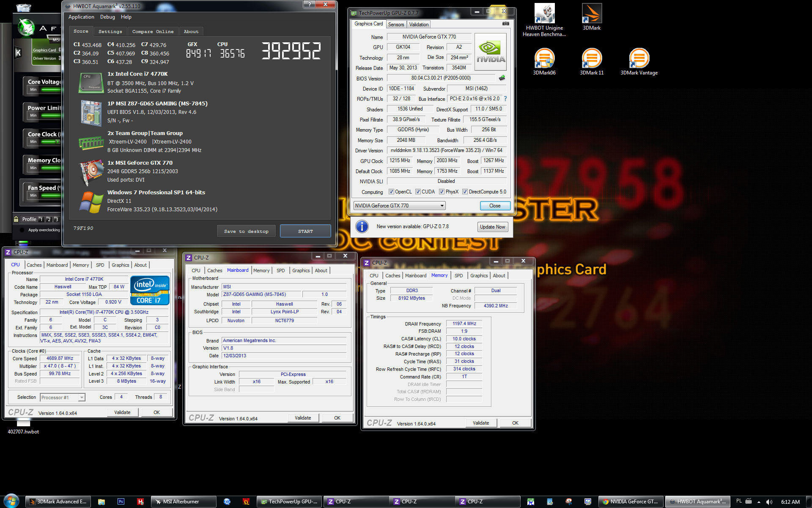The width and height of the screenshot is (812, 508).
Task: Select Afterburner Profile 2
Action: (x=49, y=219)
